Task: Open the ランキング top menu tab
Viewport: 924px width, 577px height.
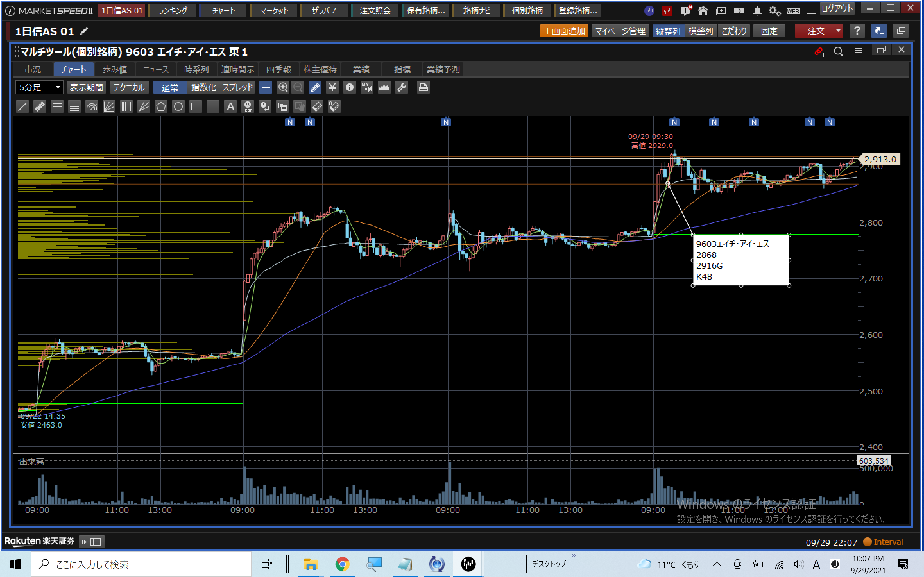Action: 173,11
